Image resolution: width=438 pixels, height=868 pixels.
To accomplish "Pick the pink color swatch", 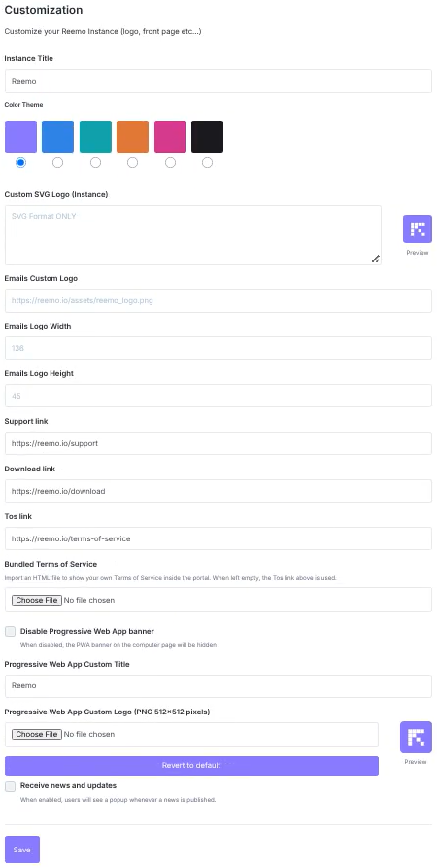I will pos(170,136).
